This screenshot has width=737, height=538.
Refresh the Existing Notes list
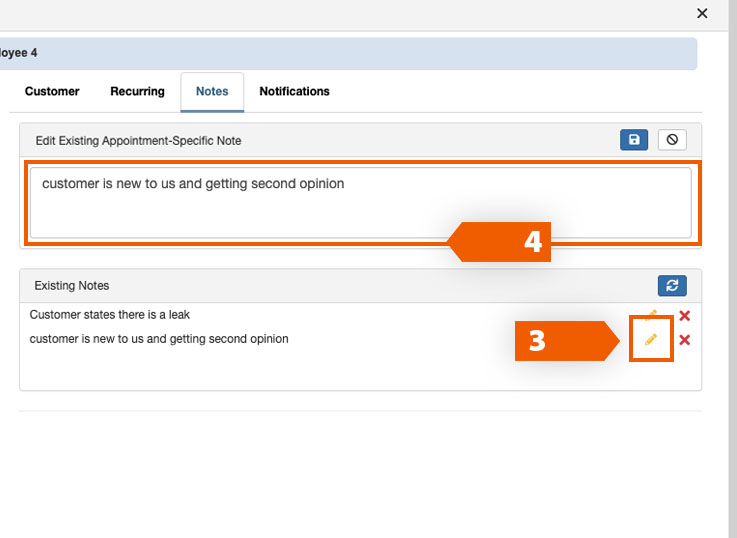[672, 286]
